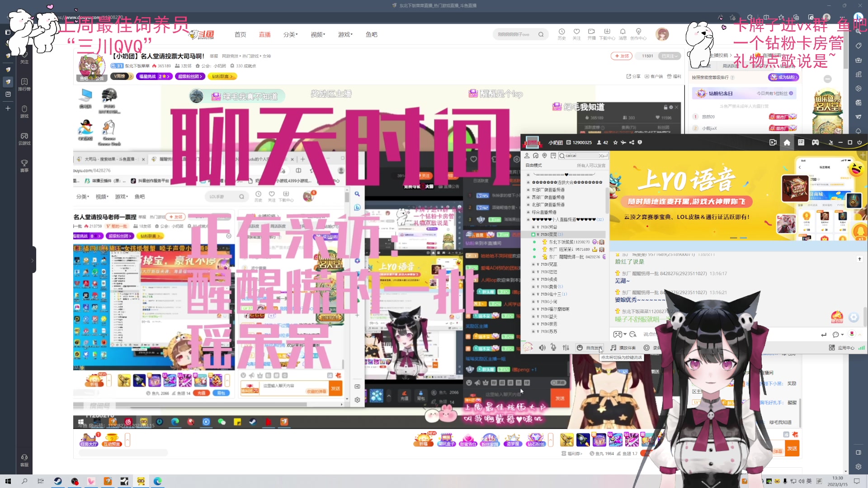Favorite the YY channel with star icon

(615, 142)
